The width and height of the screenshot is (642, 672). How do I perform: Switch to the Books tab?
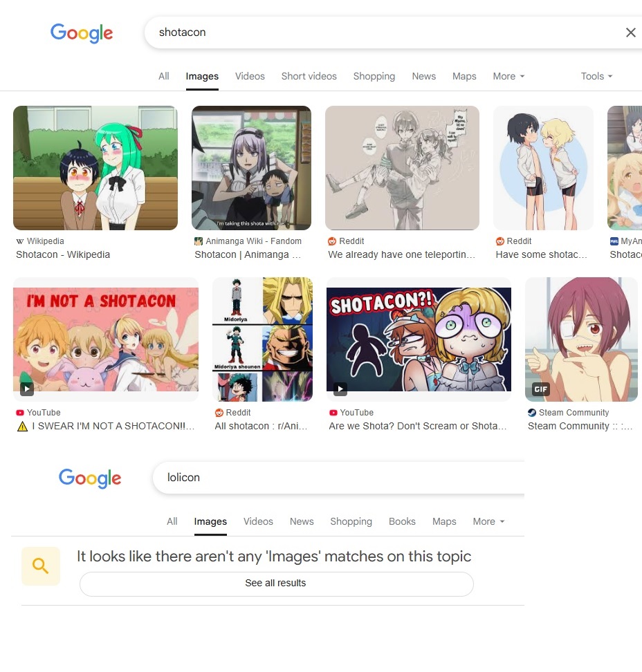(402, 521)
